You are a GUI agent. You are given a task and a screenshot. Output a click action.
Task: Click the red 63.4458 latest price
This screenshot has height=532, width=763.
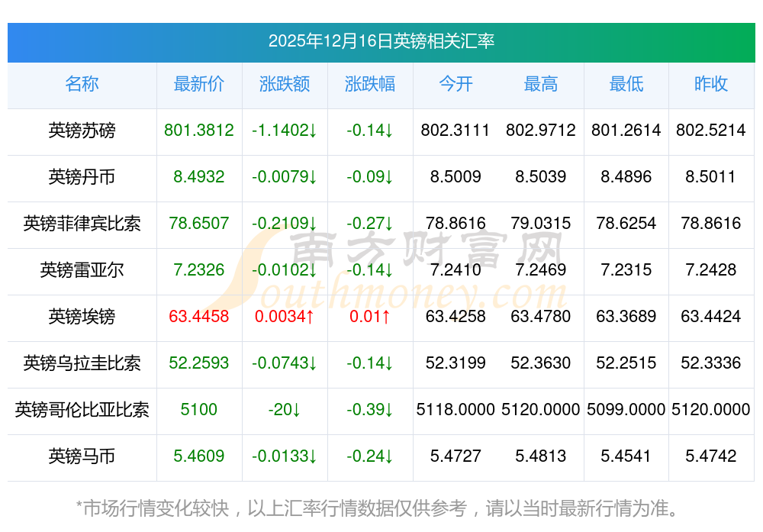coord(198,317)
